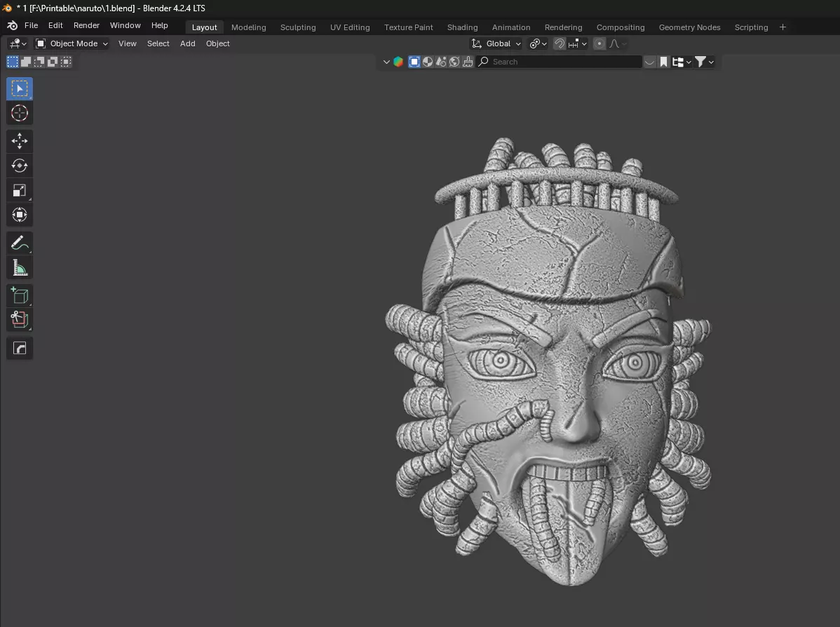Open the Window menu
Screen dimensions: 840x627
(x=125, y=25)
